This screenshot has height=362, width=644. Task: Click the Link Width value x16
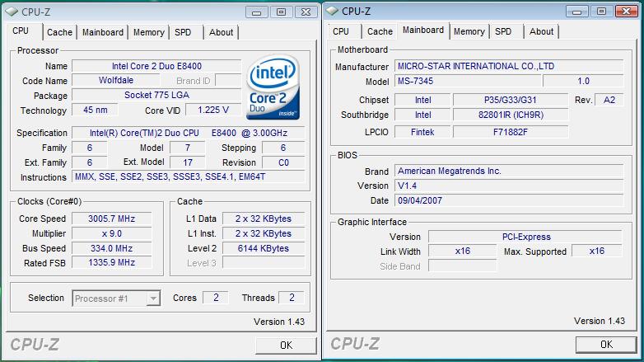pyautogui.click(x=463, y=251)
